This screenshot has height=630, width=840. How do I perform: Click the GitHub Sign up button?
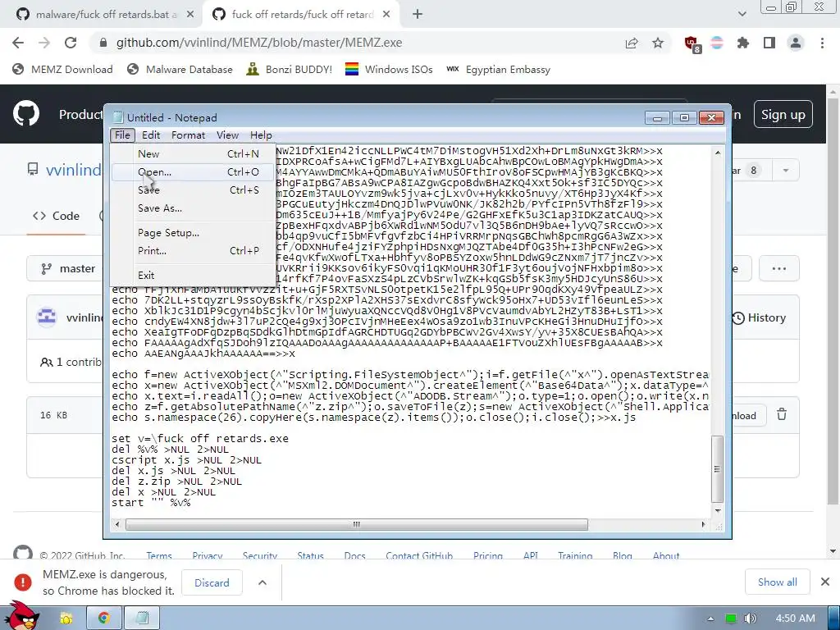[x=783, y=115]
